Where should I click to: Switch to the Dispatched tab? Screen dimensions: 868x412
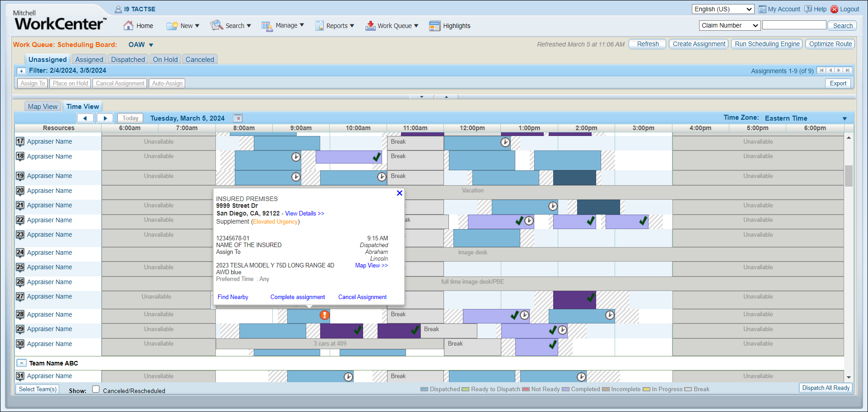[x=128, y=60]
